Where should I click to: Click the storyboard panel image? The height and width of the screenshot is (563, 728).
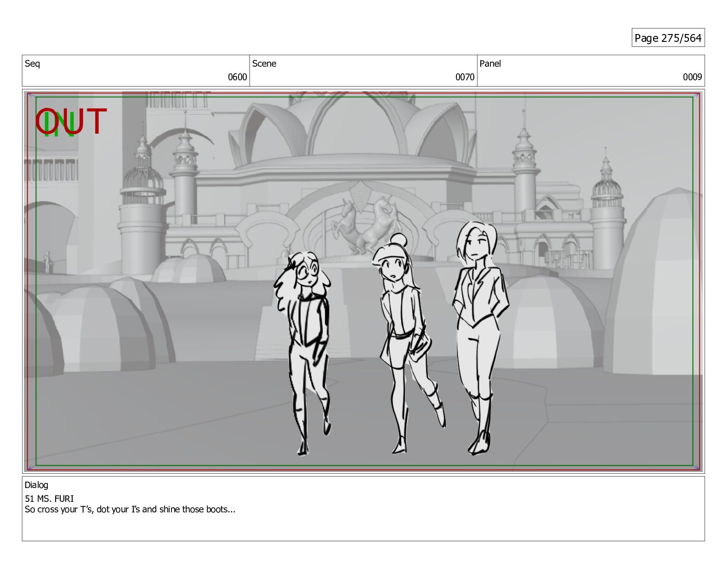click(364, 281)
